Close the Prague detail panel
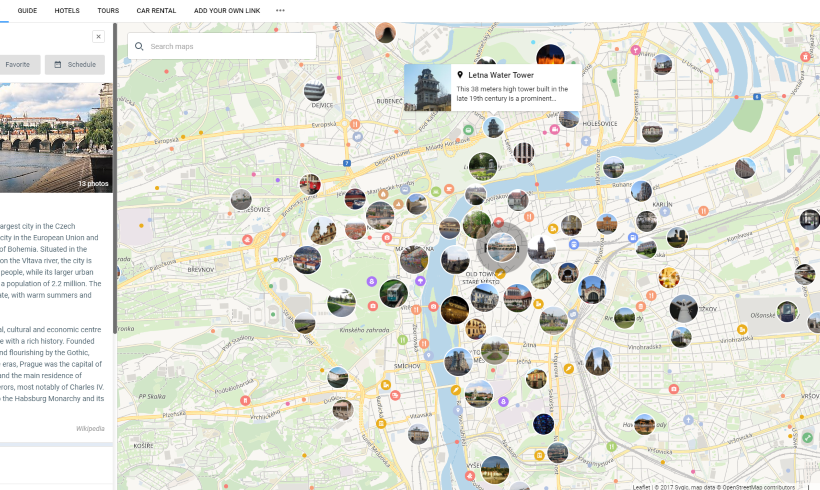 point(98,37)
